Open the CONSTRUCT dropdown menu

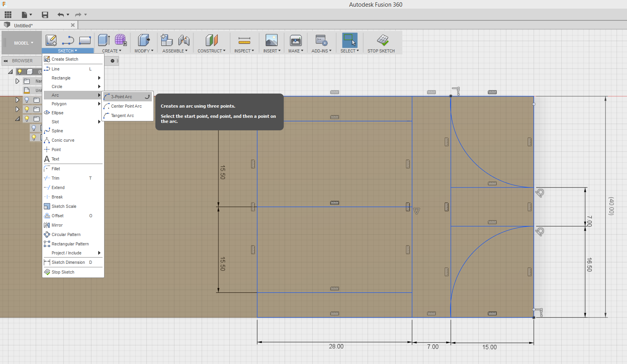click(211, 51)
